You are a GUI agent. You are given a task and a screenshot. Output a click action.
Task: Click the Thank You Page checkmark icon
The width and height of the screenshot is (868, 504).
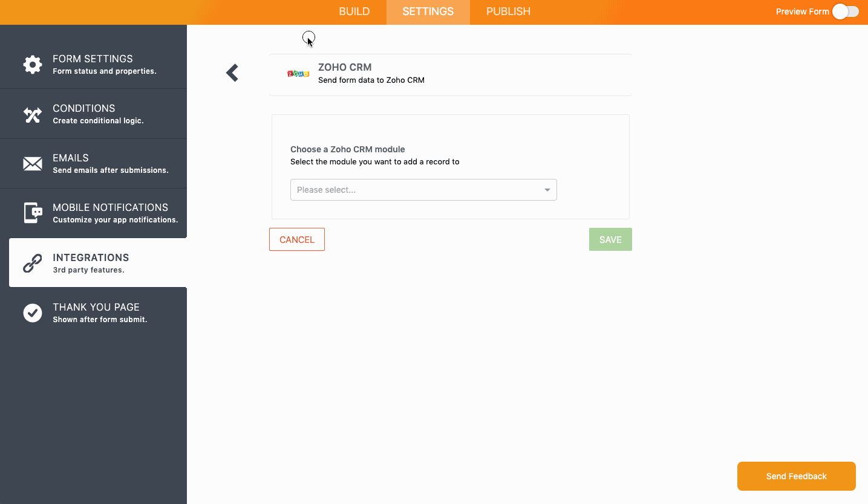(x=33, y=312)
